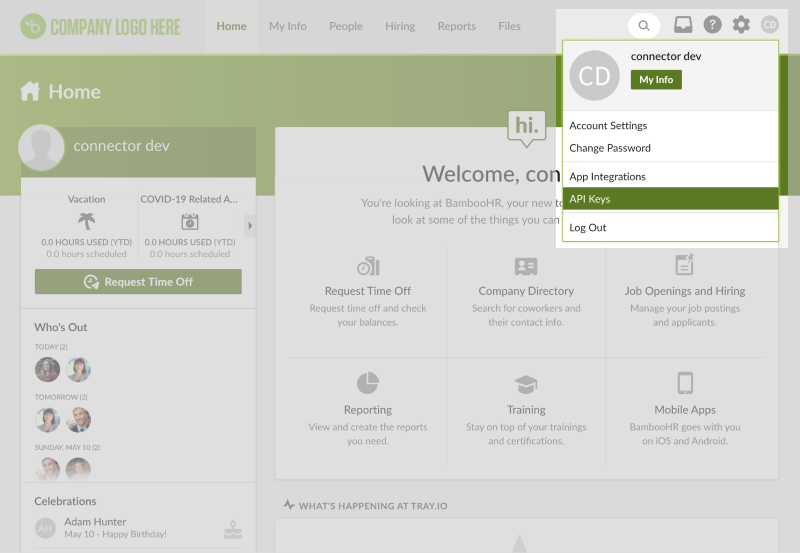Open the Reports tab
The width and height of the screenshot is (800, 553).
point(456,26)
